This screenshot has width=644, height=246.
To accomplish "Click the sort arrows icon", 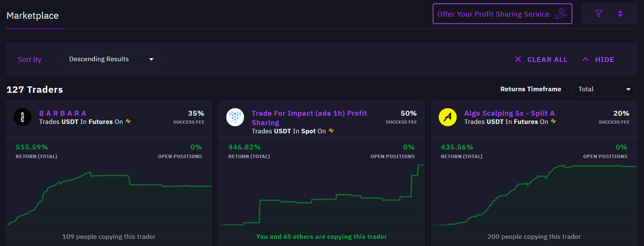I will 620,14.
